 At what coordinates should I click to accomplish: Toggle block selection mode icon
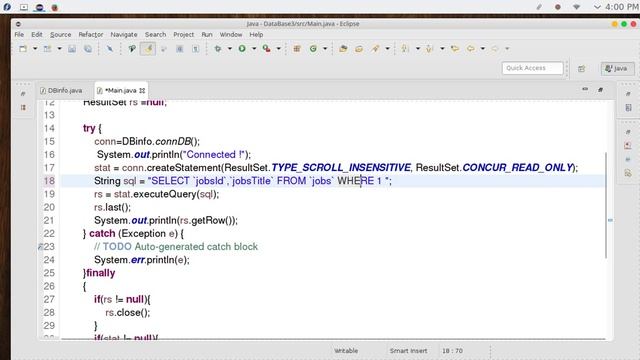coord(180,49)
